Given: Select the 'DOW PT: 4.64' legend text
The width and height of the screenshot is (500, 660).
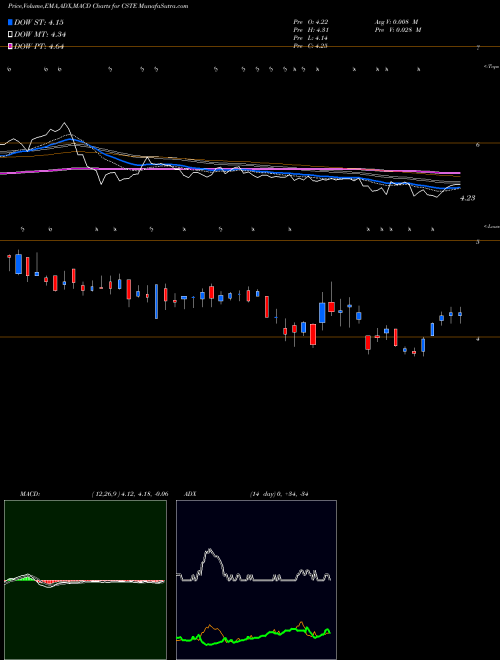Looking at the screenshot, I should [39, 47].
